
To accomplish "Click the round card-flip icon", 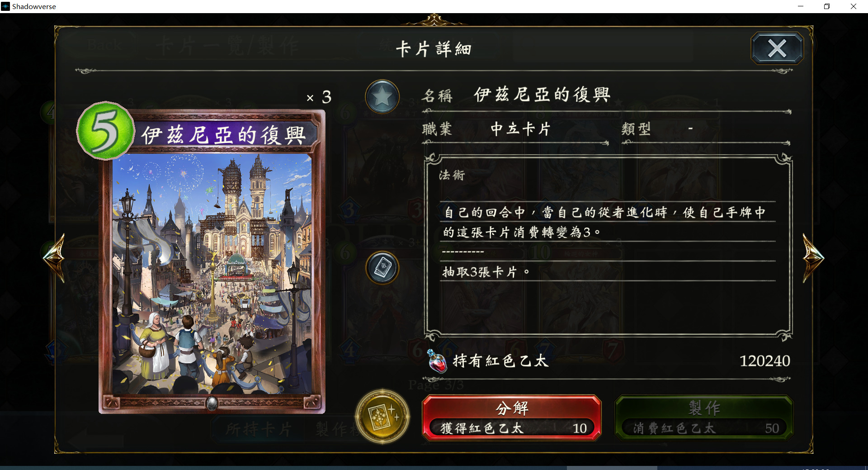I will [382, 268].
